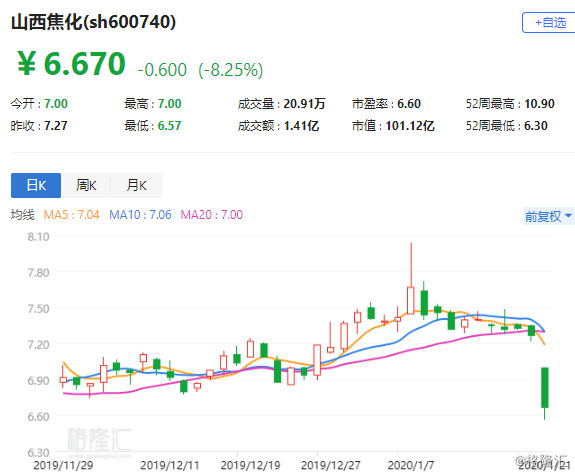The image size is (575, 475).
Task: Click the 2019/12/27 date axis label
Action: [x=331, y=465]
